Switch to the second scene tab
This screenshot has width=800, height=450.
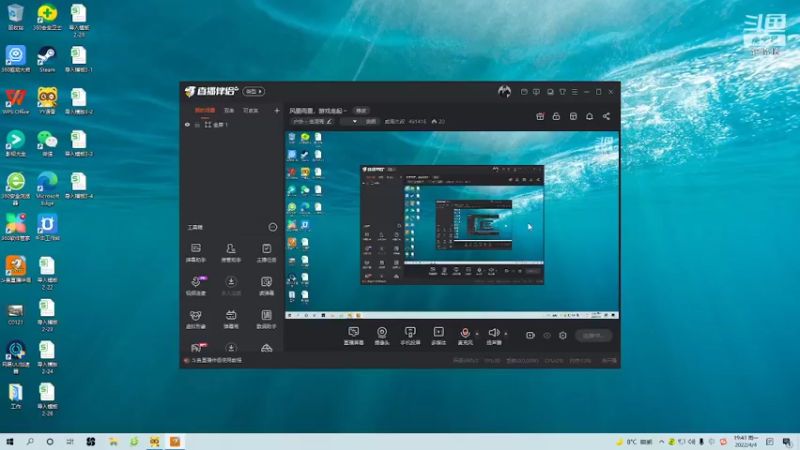(x=229, y=110)
